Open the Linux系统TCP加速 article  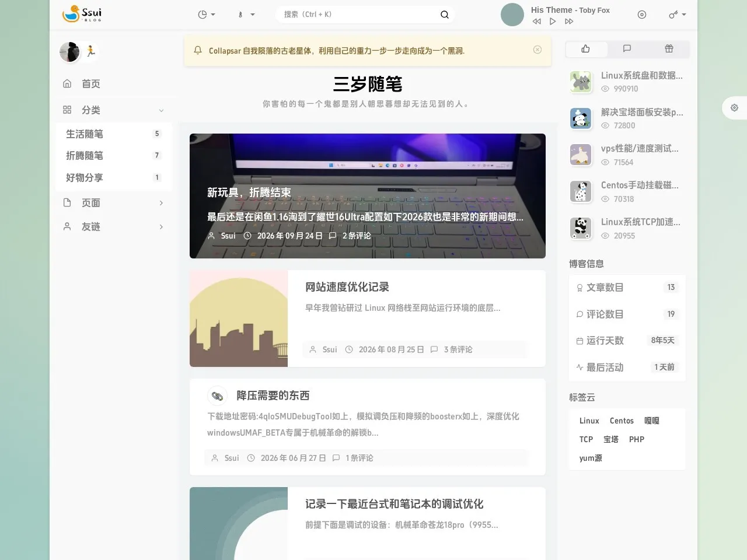[x=641, y=222]
